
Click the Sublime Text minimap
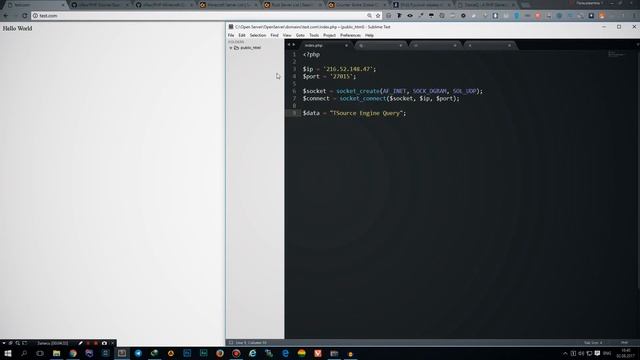[x=616, y=54]
